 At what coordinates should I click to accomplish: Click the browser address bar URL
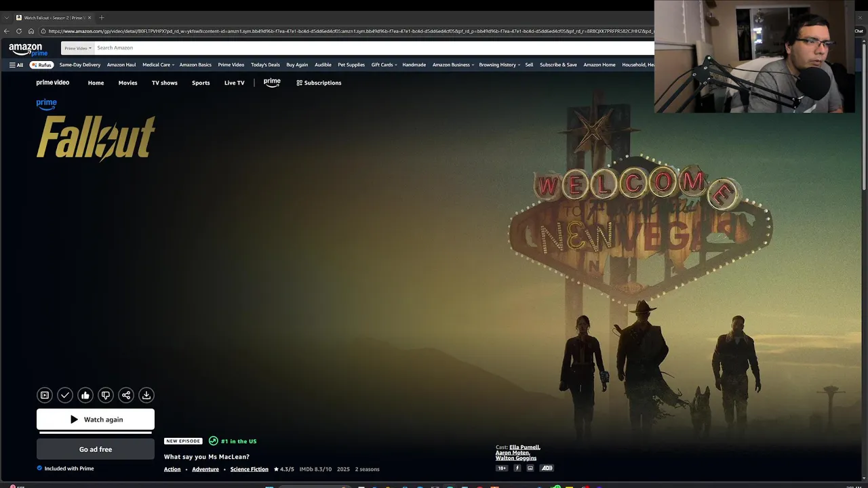pyautogui.click(x=349, y=31)
